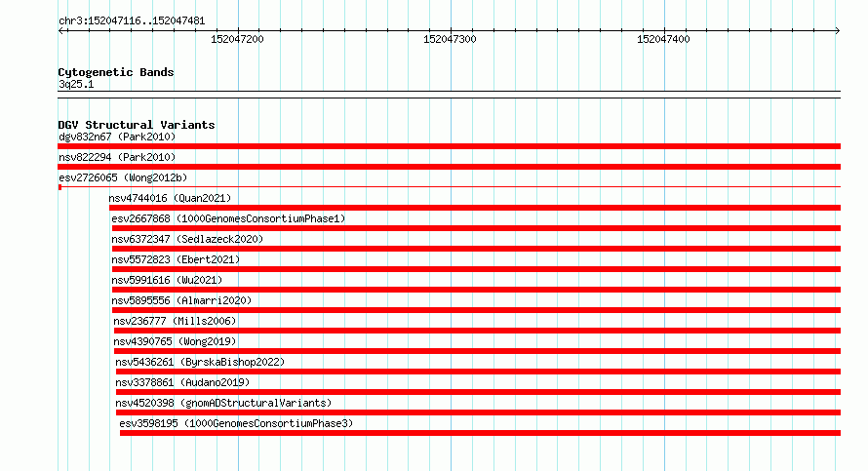Select the 3q25.1 band label
868x471 pixels.
[76, 84]
